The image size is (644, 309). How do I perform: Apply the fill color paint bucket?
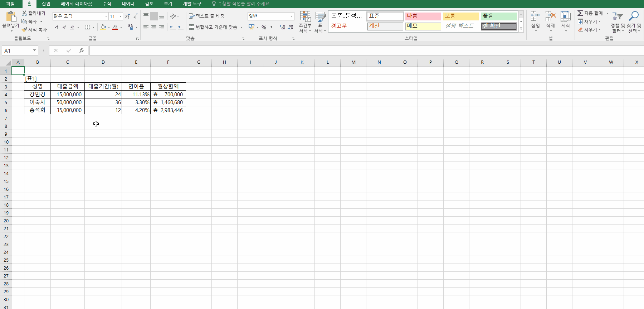tap(103, 27)
